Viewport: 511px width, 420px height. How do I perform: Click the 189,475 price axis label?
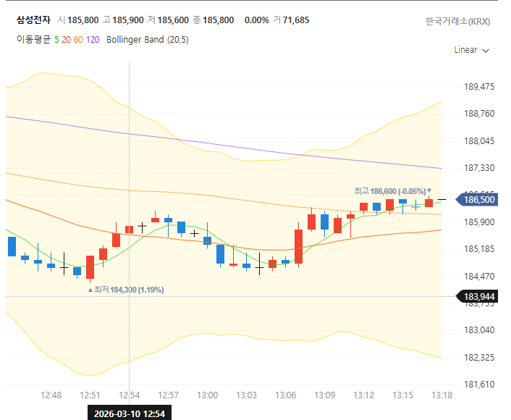click(x=479, y=87)
